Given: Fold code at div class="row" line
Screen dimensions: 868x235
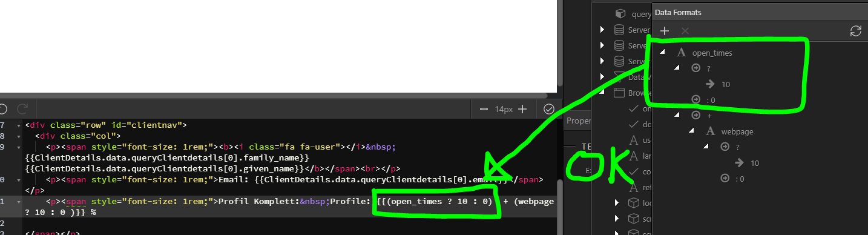Looking at the screenshot, I should point(19,125).
